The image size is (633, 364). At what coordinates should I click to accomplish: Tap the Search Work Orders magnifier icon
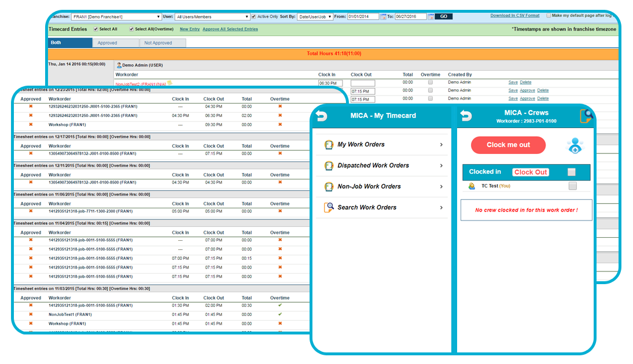click(329, 207)
